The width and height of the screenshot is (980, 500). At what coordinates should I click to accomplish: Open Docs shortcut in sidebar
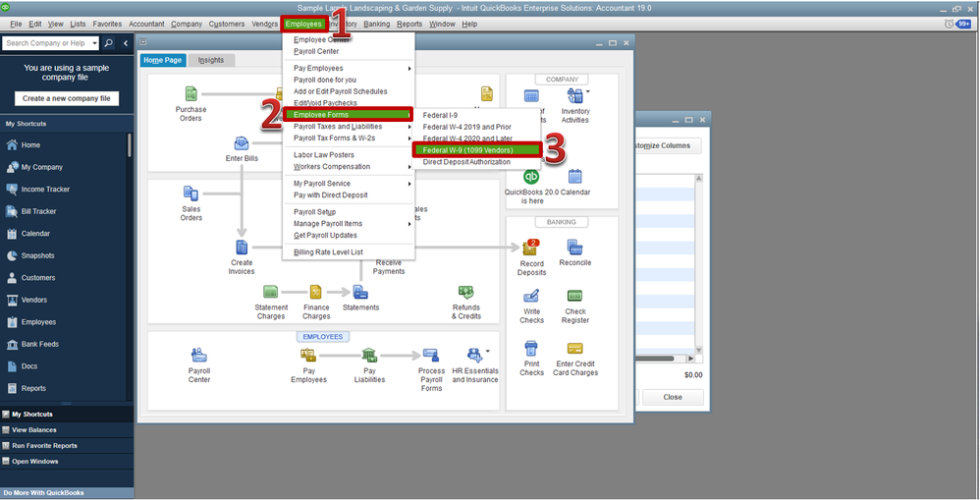point(29,366)
